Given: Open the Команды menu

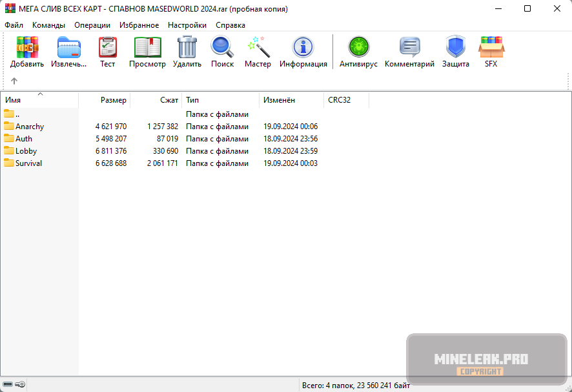Looking at the screenshot, I should point(48,25).
